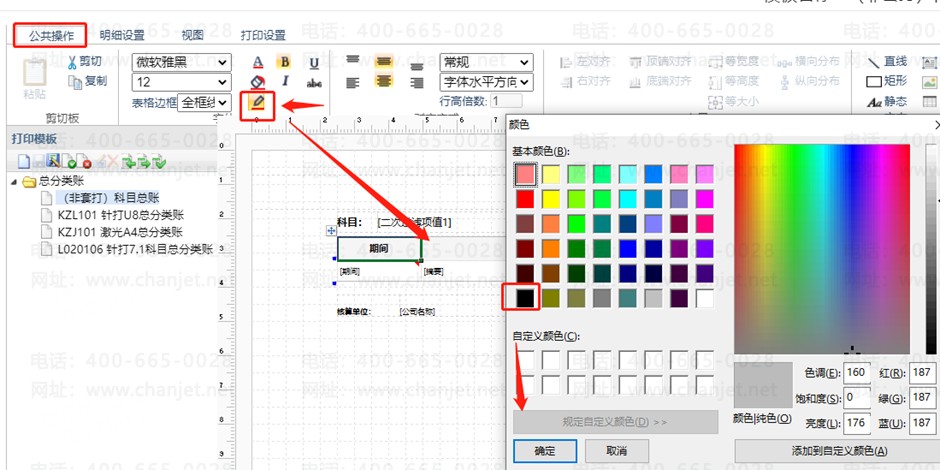
Task: Click 确定 in the color dialog
Action: [x=545, y=451]
